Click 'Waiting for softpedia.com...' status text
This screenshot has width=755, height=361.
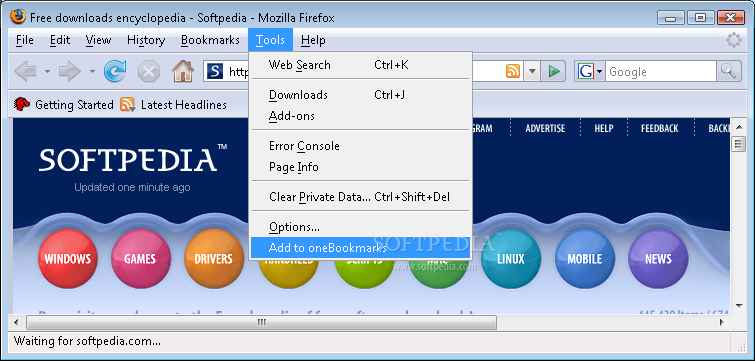pos(87,342)
